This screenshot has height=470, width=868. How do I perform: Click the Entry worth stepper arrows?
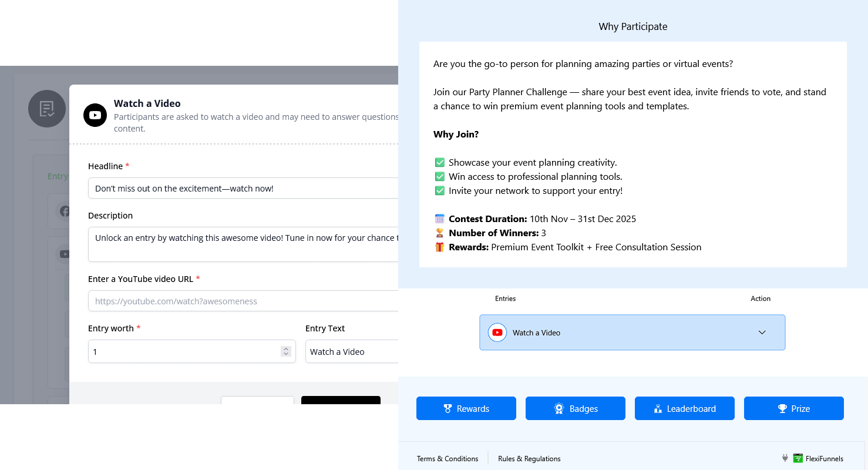[x=286, y=351]
